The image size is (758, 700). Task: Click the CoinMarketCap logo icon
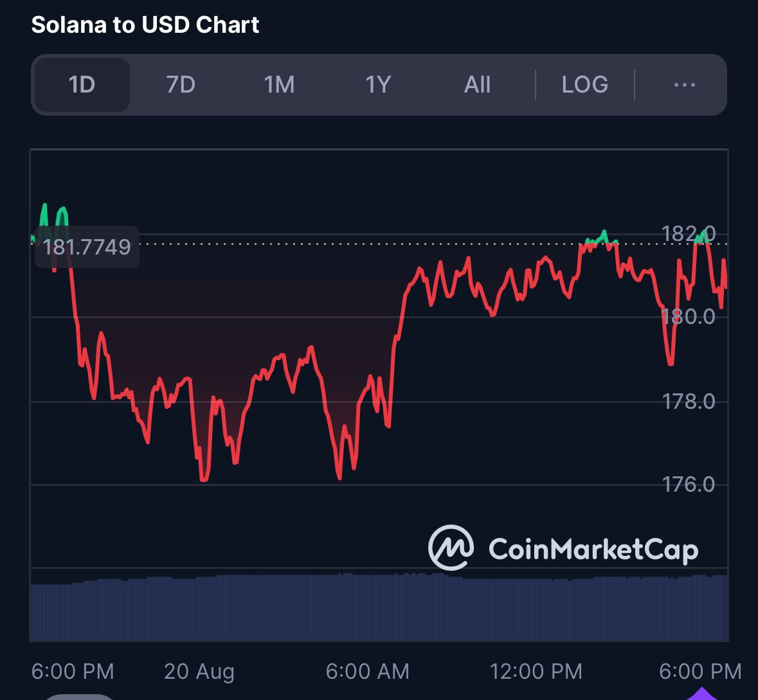click(451, 548)
